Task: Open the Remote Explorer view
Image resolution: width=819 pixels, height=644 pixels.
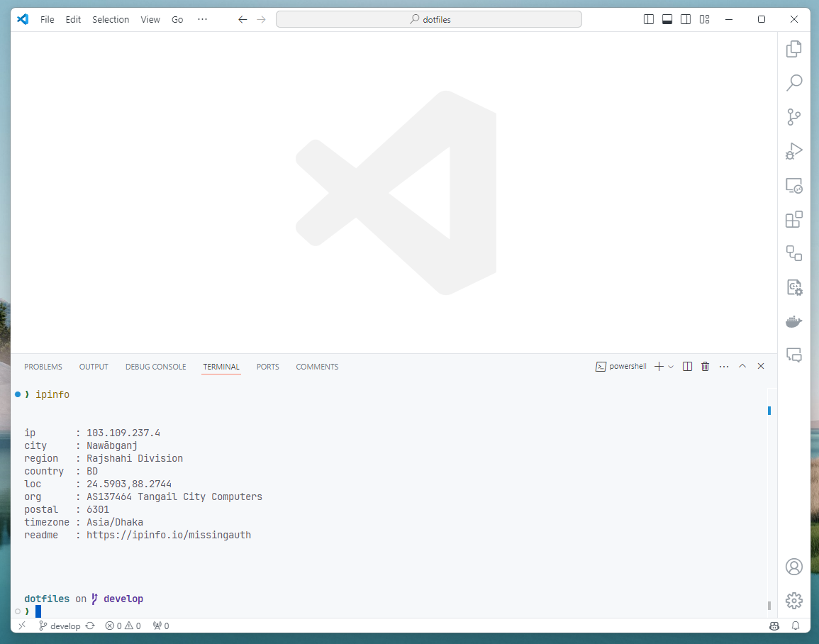Action: 794,185
